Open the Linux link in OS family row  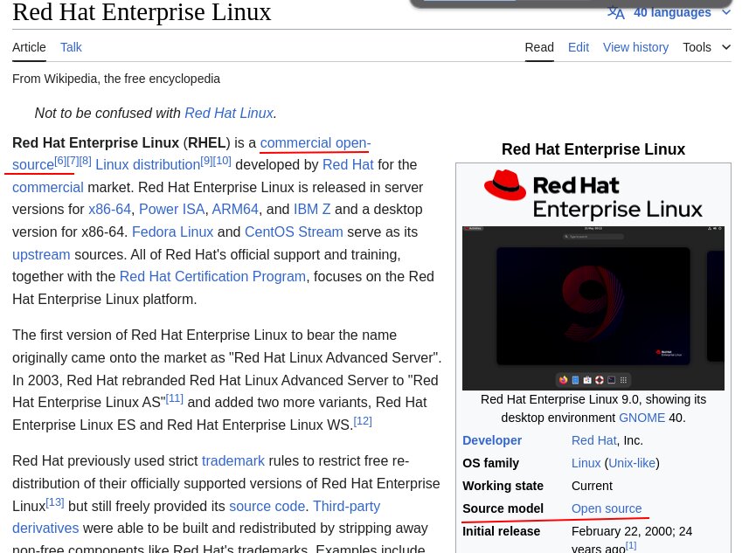586,463
